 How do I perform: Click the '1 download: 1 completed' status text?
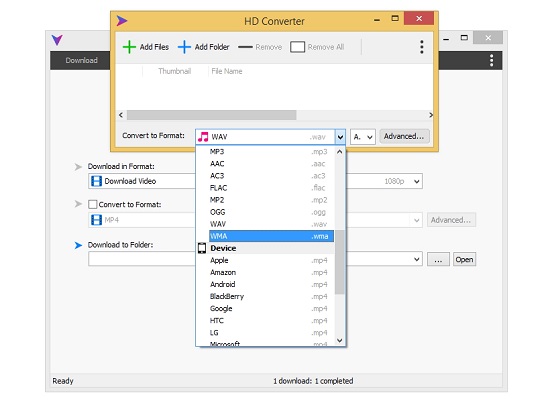click(x=313, y=381)
